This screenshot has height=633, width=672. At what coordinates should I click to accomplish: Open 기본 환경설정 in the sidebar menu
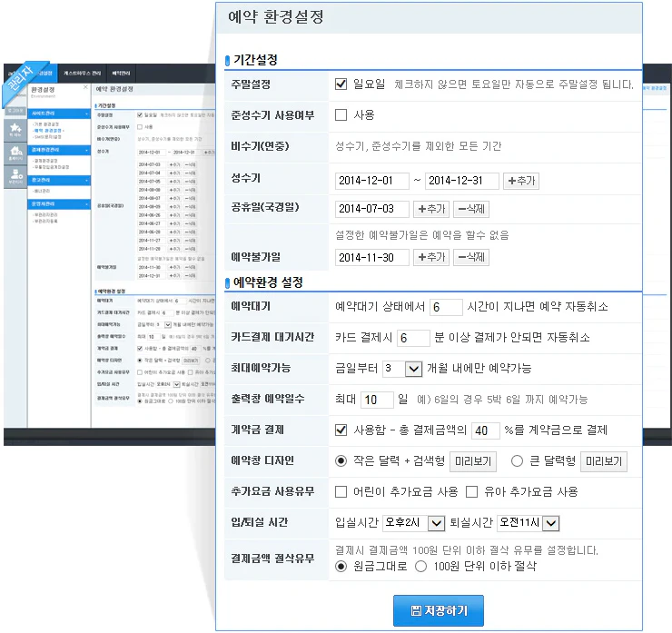tap(46, 124)
